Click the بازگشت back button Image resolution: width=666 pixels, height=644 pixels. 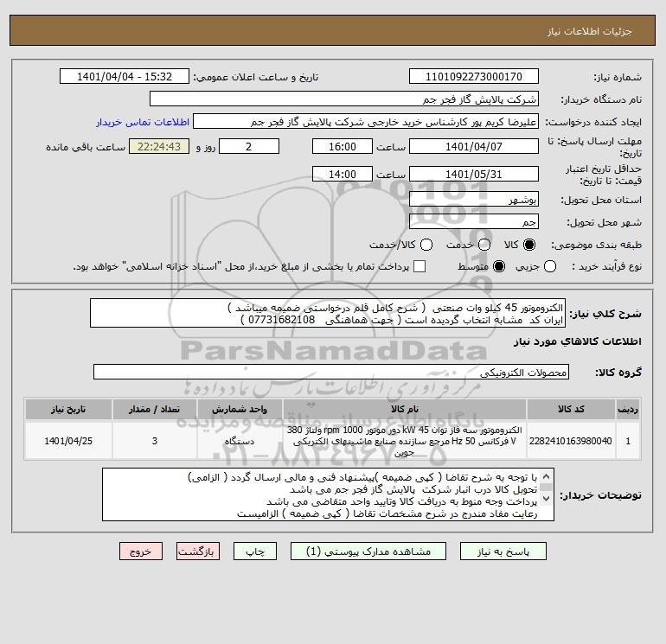198,551
